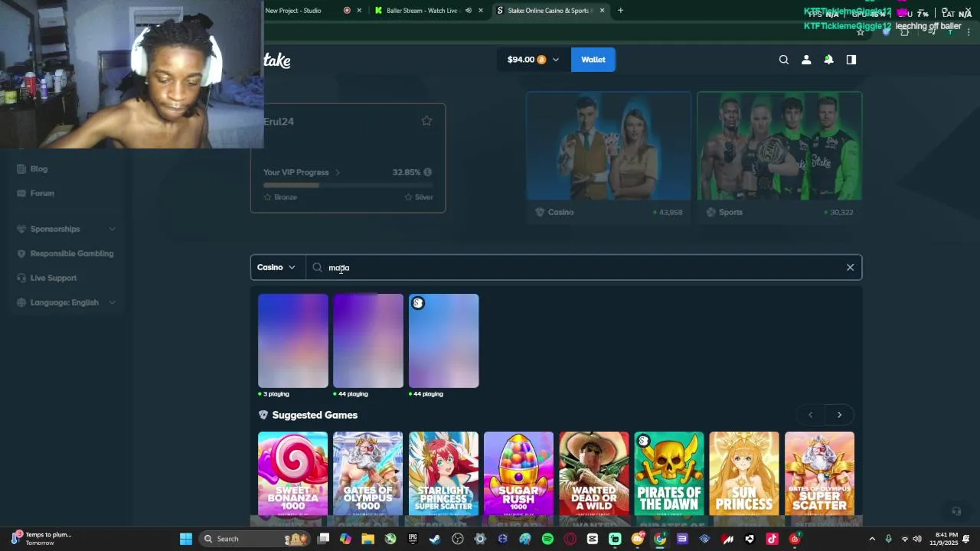Screen dimensions: 980x551
Task: Open the middle search result thumbnail
Action: (368, 341)
